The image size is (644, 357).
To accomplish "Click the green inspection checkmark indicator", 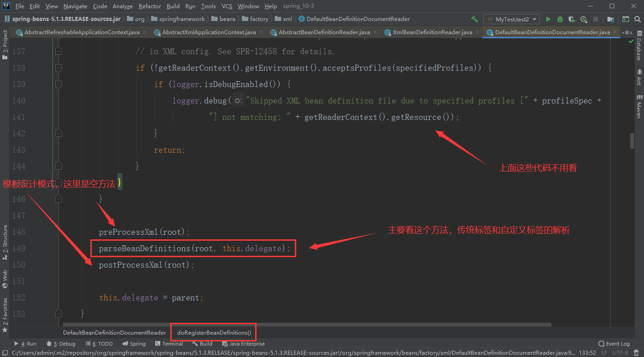I will pyautogui.click(x=631, y=41).
